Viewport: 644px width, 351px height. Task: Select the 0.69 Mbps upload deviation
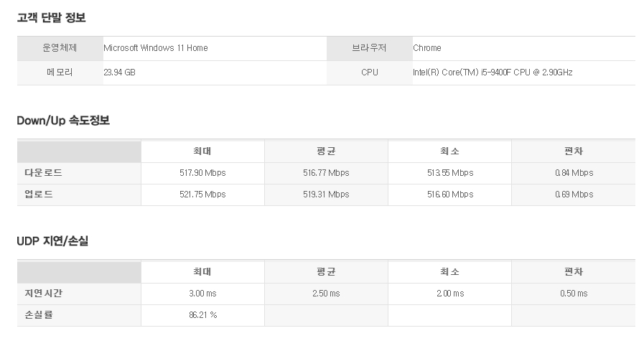574,195
